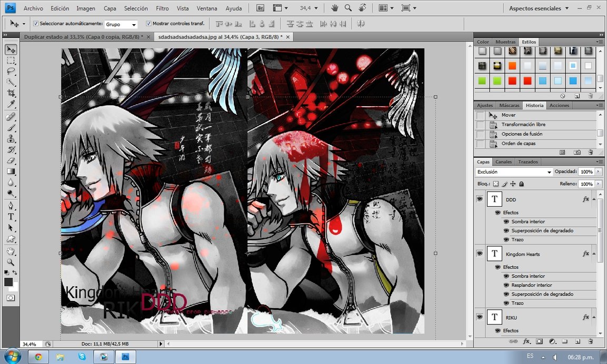The height and width of the screenshot is (364, 607).
Task: Open Chrome from the Windows taskbar
Action: [x=38, y=357]
